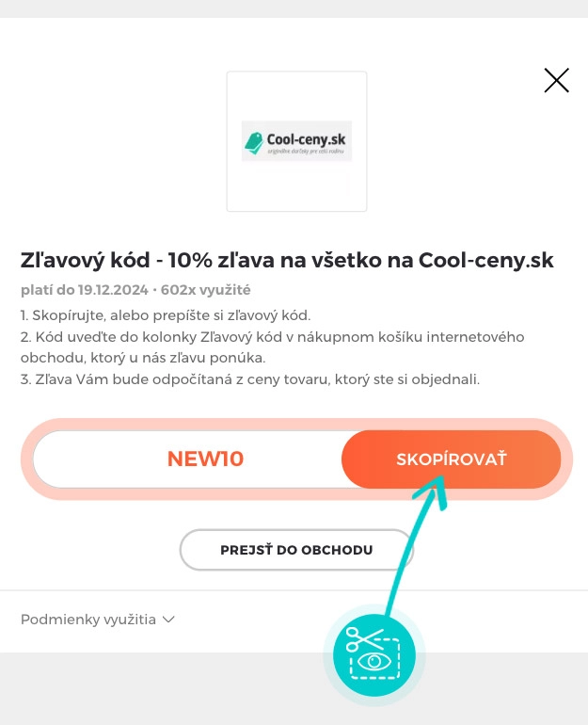Image resolution: width=588 pixels, height=725 pixels.
Task: Click the PREJSŤ DO OBCHODU button
Action: coord(296,550)
